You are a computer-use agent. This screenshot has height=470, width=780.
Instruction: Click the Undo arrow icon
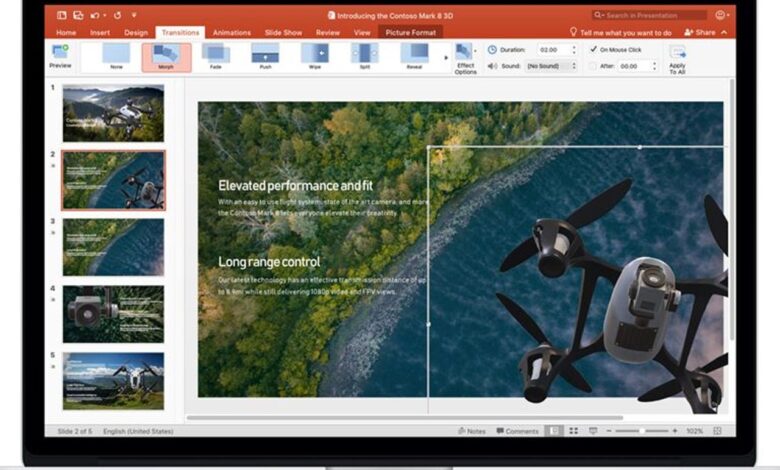95,15
